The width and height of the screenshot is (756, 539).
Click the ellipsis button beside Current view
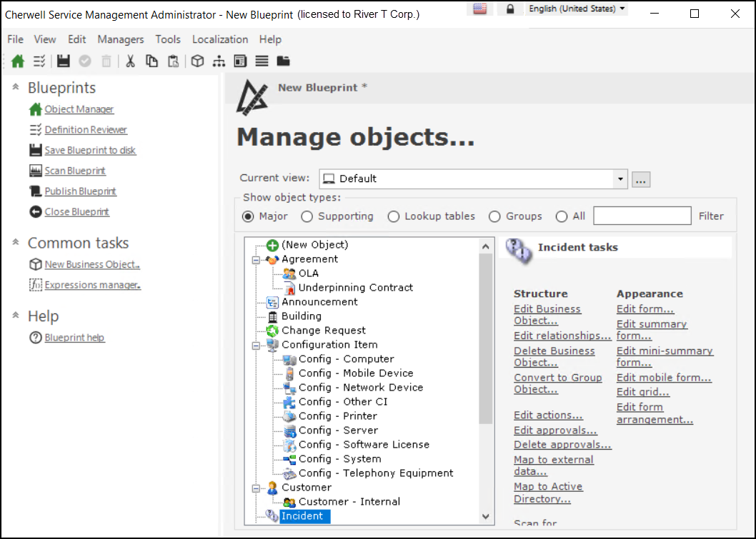641,180
